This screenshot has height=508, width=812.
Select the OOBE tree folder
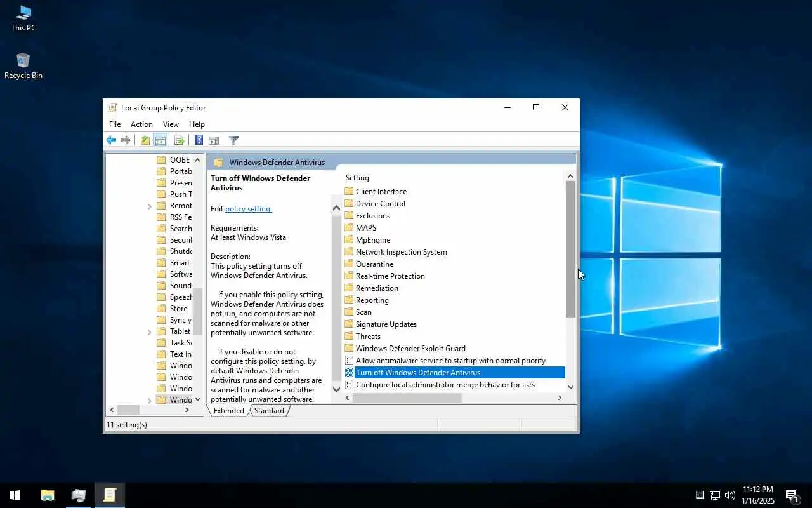tap(173, 160)
